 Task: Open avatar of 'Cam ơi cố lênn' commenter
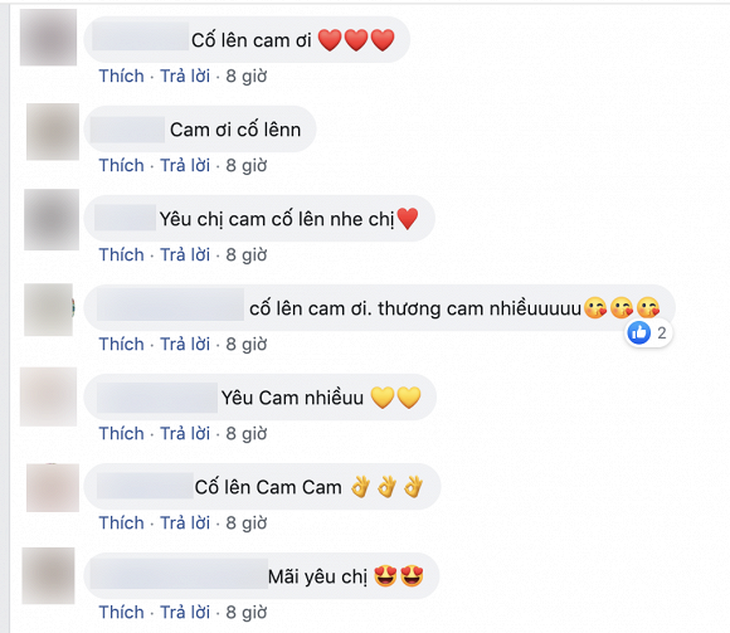pyautogui.click(x=53, y=132)
